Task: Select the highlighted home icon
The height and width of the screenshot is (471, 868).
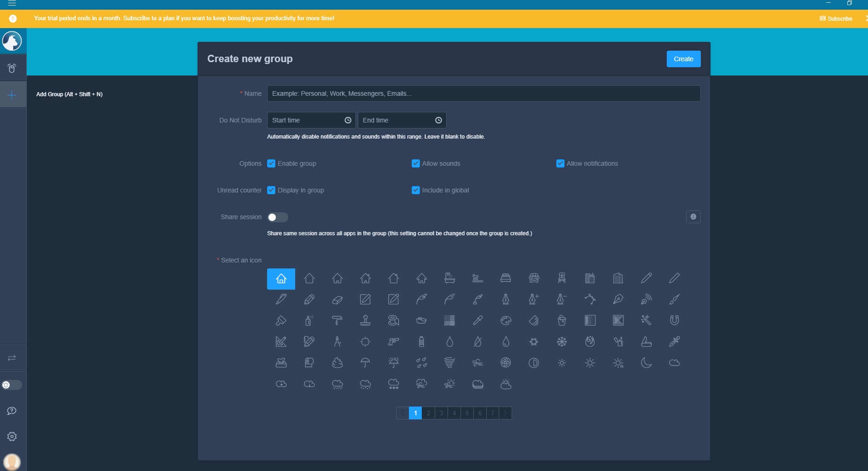Action: point(281,279)
